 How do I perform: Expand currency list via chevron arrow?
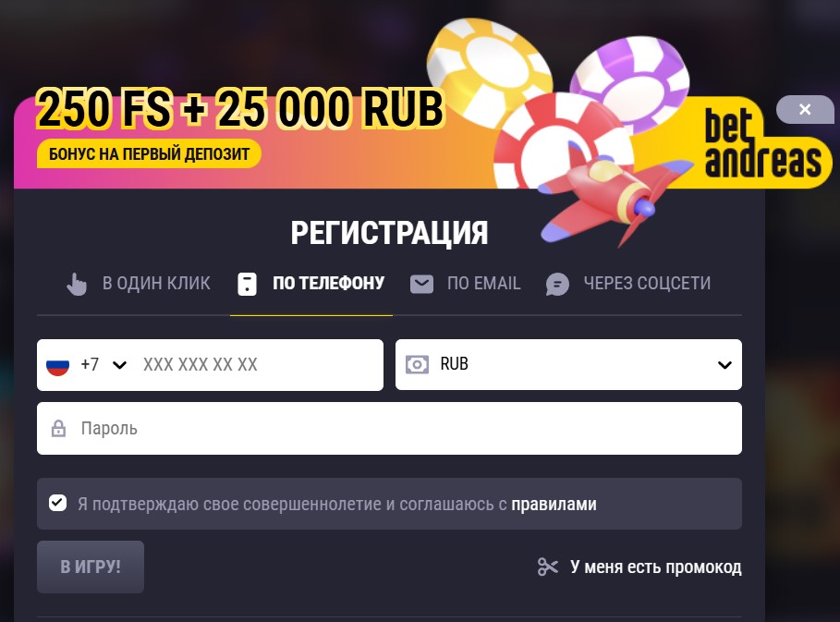tap(724, 365)
